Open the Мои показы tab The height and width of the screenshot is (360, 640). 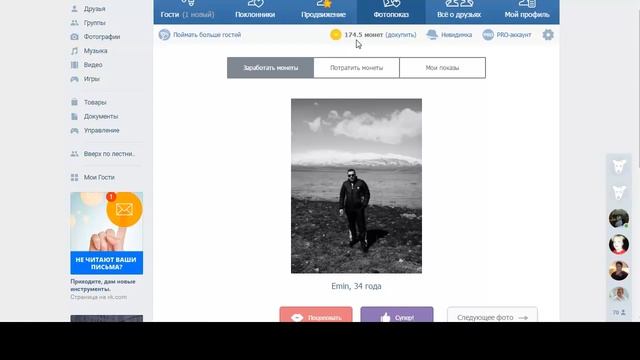(x=442, y=68)
